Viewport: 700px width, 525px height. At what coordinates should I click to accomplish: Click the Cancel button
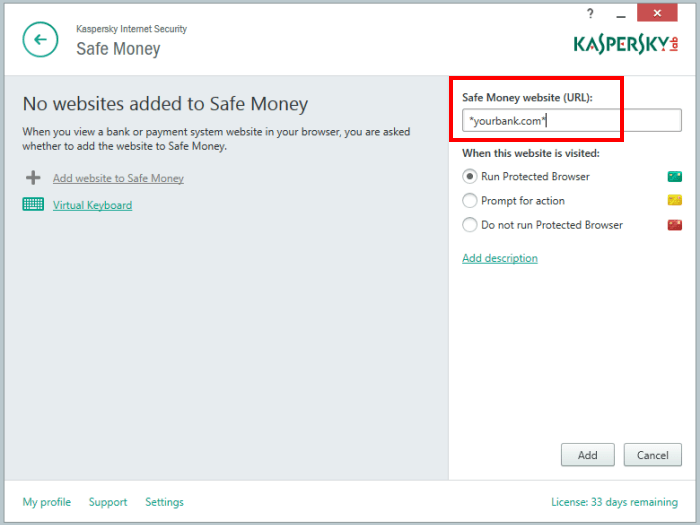(653, 455)
